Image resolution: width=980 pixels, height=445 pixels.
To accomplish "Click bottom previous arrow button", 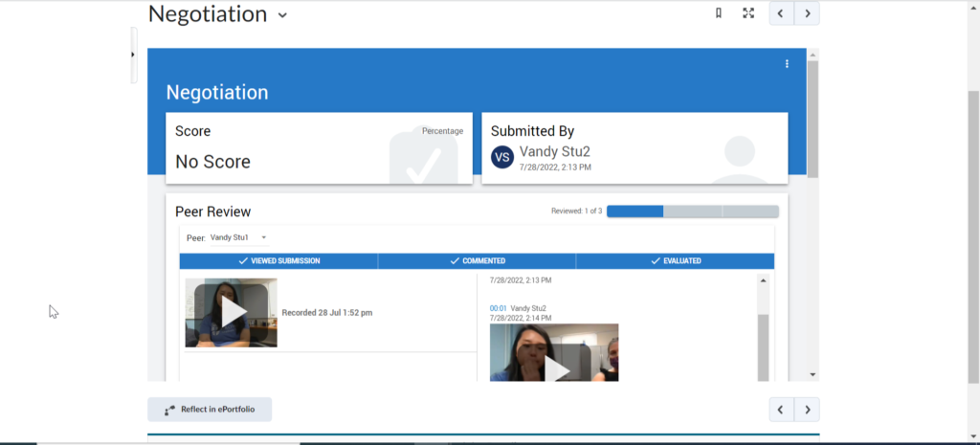I will pos(781,410).
